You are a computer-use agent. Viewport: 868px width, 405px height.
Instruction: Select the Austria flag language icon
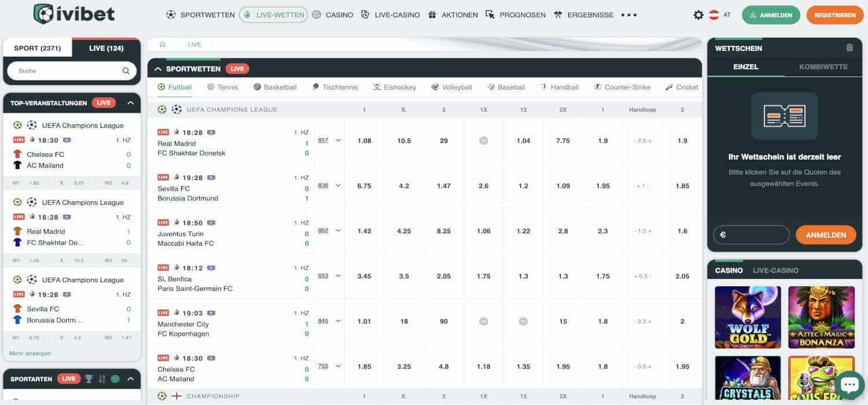(714, 15)
